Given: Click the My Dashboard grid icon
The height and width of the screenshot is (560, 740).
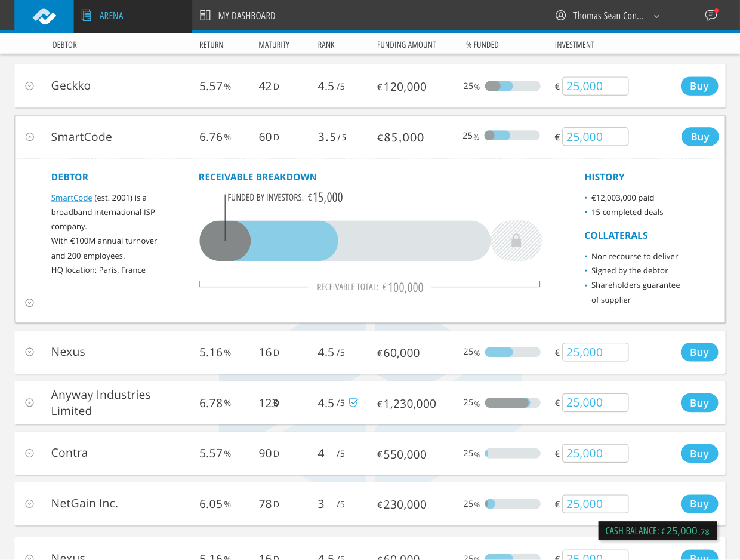Looking at the screenshot, I should click(205, 16).
